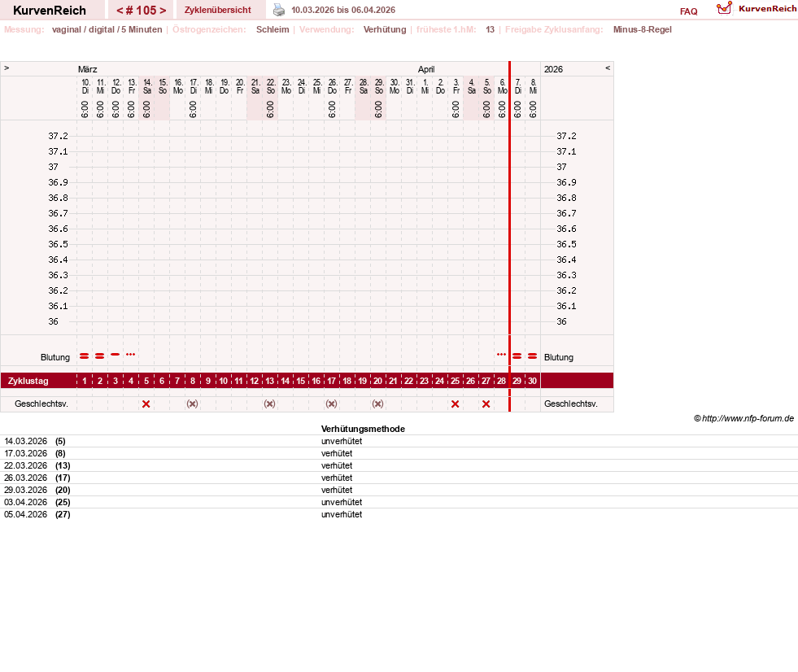798x672 pixels.
Task: Open the FAQ link
Action: 688,11
